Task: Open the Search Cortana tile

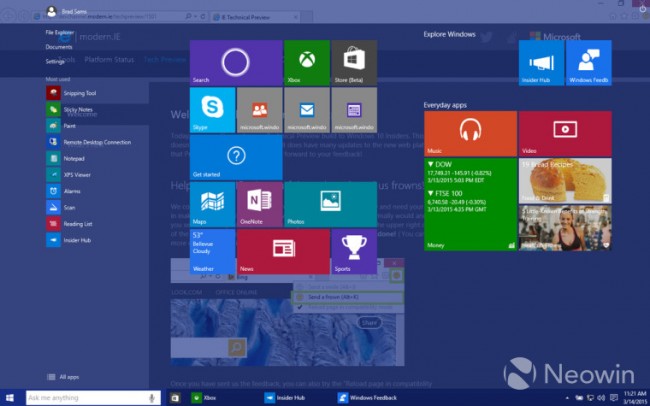Action: 236,63
